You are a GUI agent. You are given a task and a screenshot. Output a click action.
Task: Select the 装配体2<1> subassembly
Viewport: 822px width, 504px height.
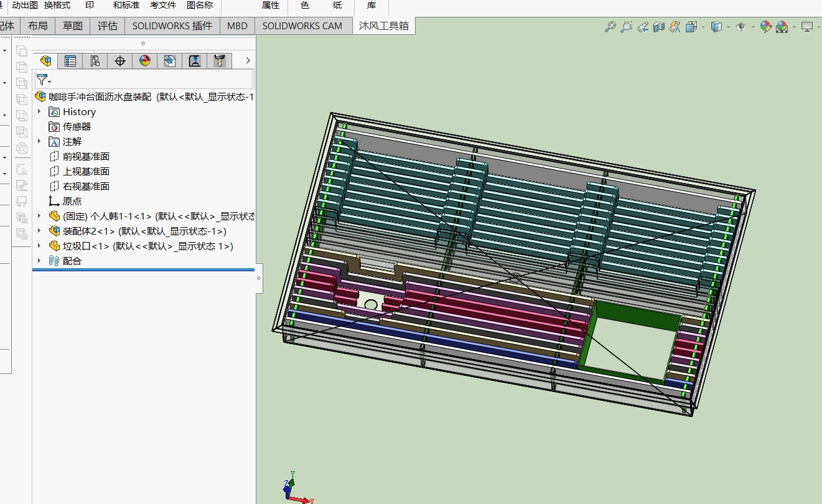[137, 231]
